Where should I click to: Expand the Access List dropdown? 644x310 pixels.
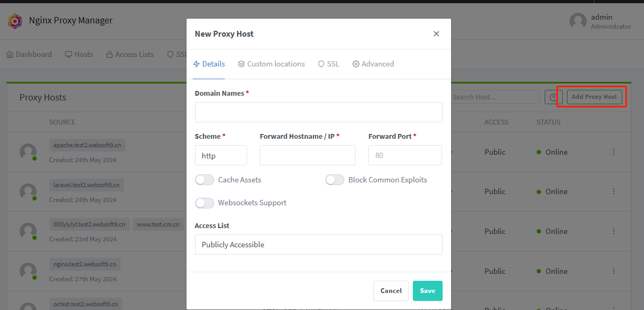click(318, 245)
